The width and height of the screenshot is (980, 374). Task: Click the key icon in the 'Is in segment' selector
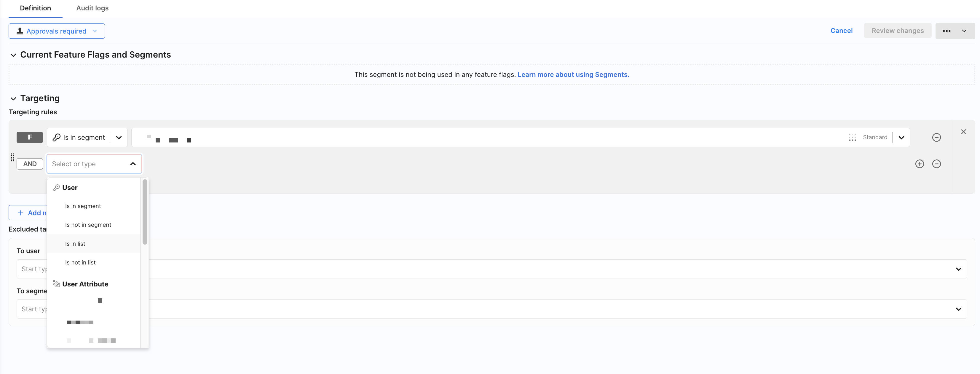click(57, 137)
